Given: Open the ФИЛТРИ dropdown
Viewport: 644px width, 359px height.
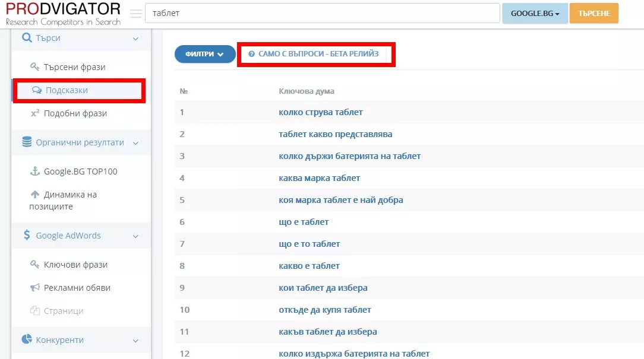Looking at the screenshot, I should (204, 54).
